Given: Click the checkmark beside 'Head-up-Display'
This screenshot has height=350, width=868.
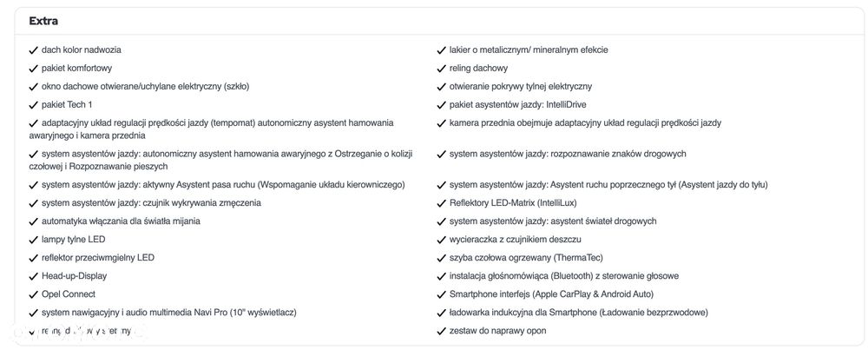Looking at the screenshot, I should tap(33, 276).
